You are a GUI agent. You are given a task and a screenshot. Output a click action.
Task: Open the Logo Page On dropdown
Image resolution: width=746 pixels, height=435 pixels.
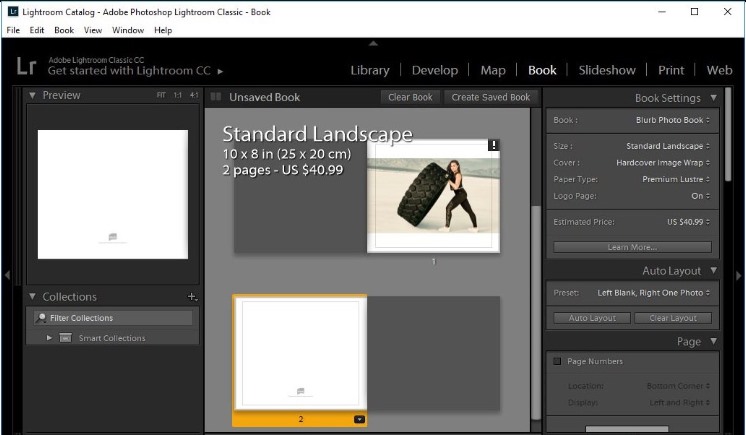[700, 196]
